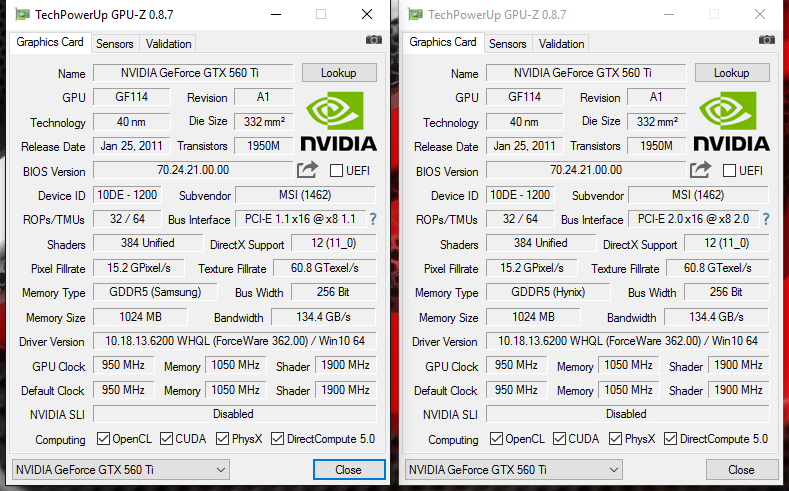The height and width of the screenshot is (491, 789).
Task: Click the Name field in left window
Action: 193,73
